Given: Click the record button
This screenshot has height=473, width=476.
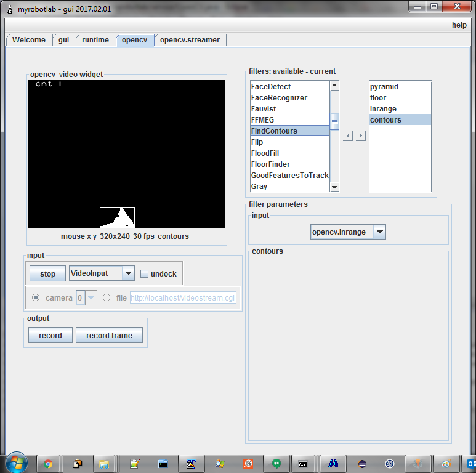Looking at the screenshot, I should click(x=50, y=335).
